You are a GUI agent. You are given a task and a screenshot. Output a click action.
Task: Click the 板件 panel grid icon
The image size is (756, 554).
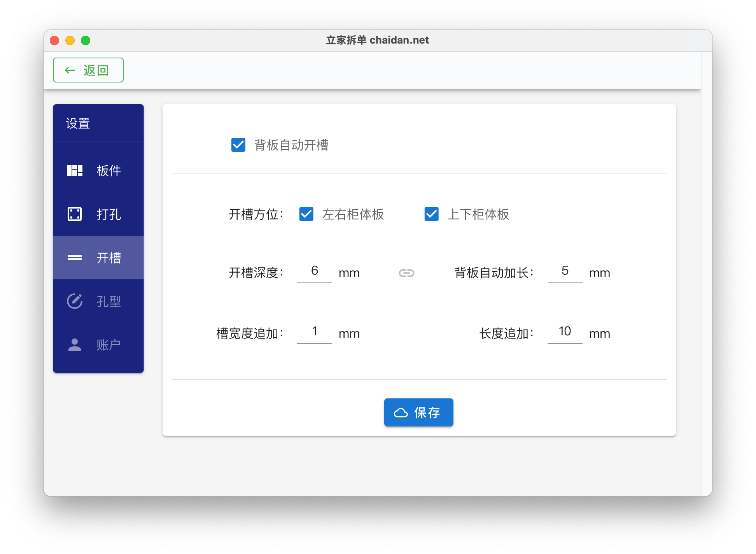point(75,170)
